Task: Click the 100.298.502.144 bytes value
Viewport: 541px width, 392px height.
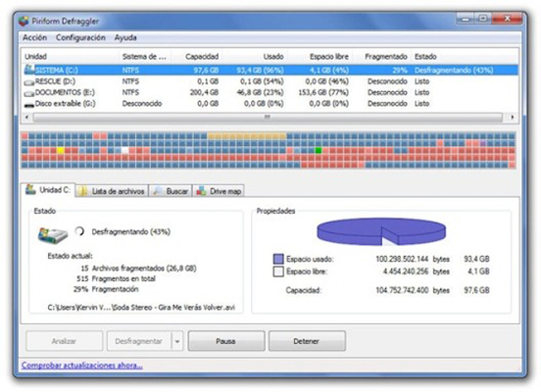Action: (x=413, y=259)
